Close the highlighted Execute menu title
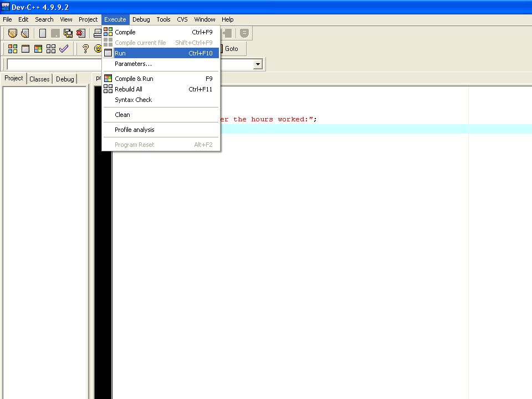The height and width of the screenshot is (399, 532). [115, 19]
